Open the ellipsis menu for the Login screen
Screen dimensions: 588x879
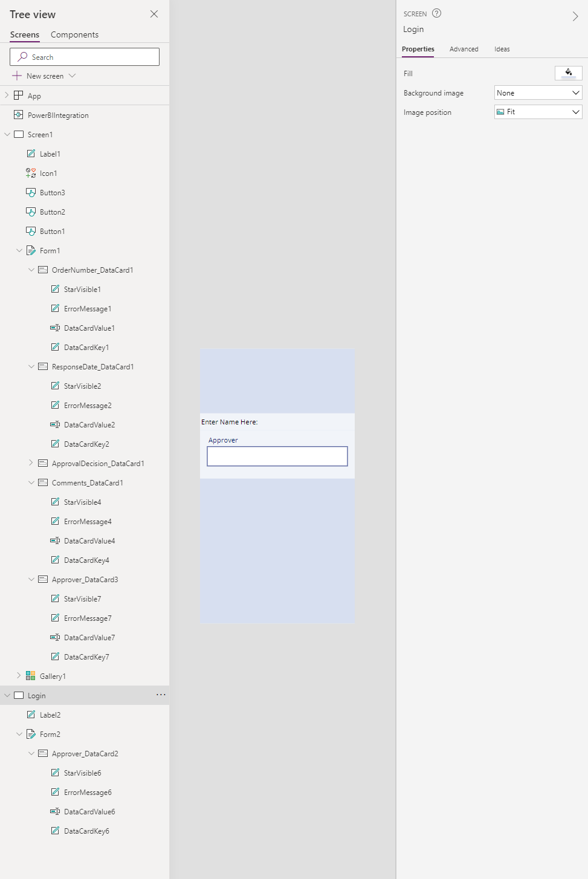161,695
